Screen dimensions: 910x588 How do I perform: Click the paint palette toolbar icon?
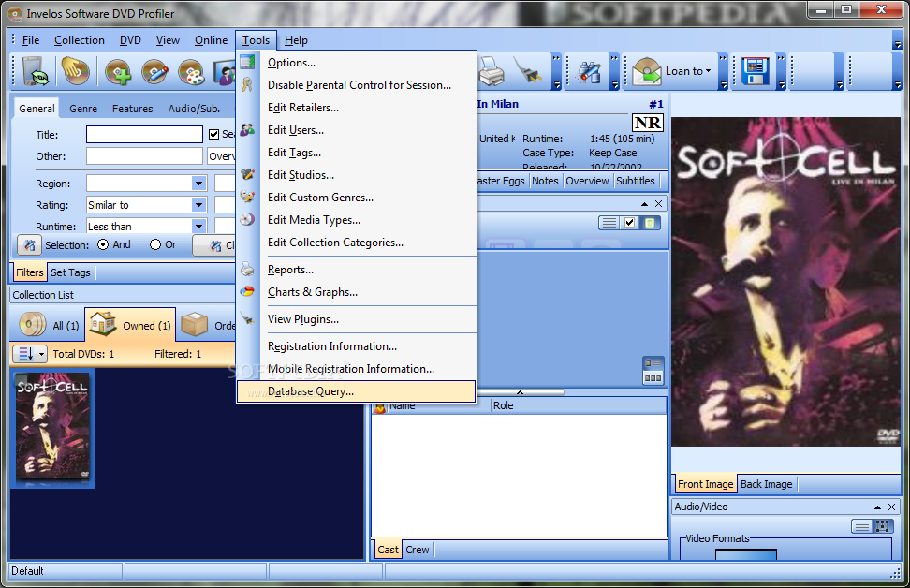(x=192, y=72)
